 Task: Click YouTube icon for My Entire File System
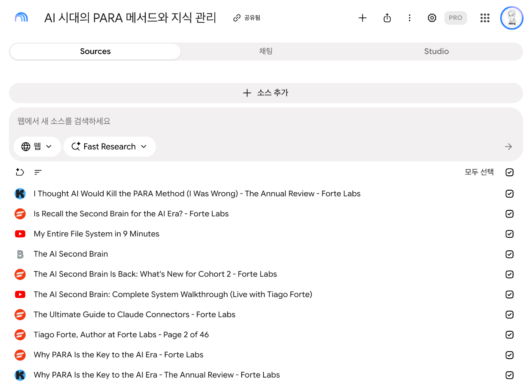click(x=20, y=234)
